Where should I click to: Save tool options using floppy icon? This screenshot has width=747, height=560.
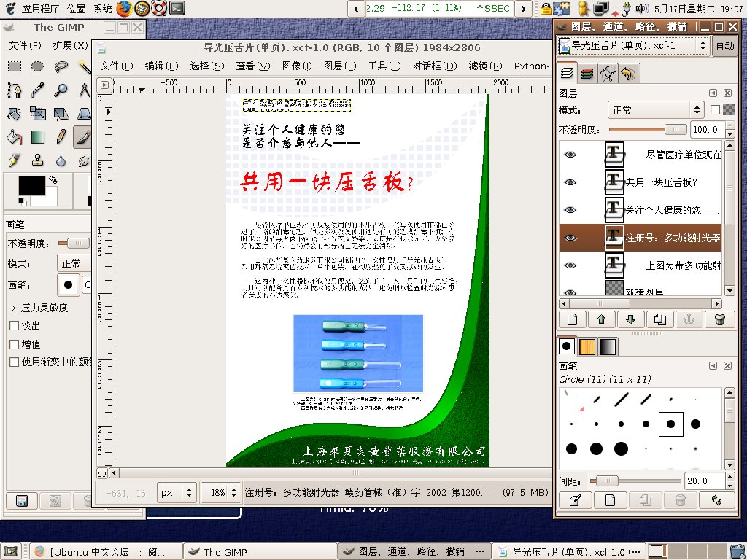(22, 501)
